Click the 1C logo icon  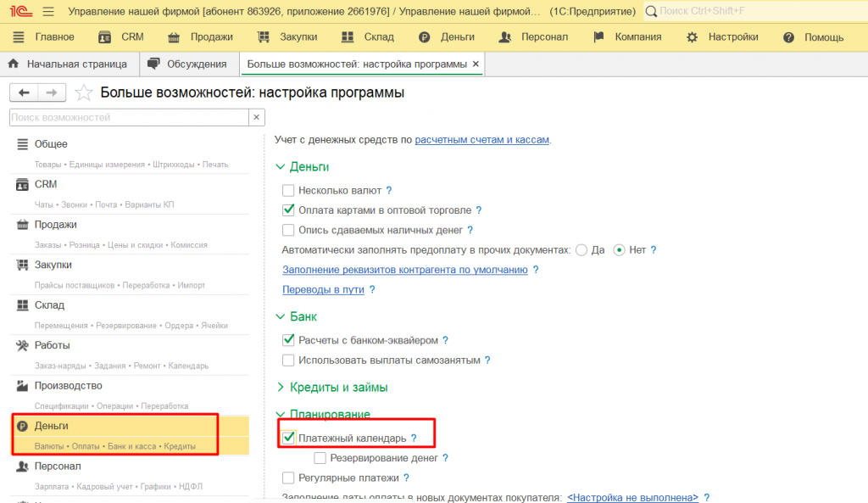pyautogui.click(x=21, y=11)
